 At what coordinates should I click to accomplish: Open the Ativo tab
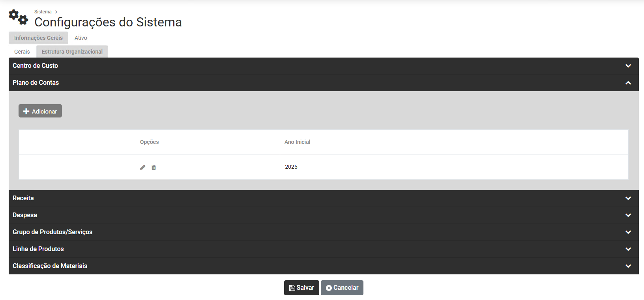pos(81,38)
